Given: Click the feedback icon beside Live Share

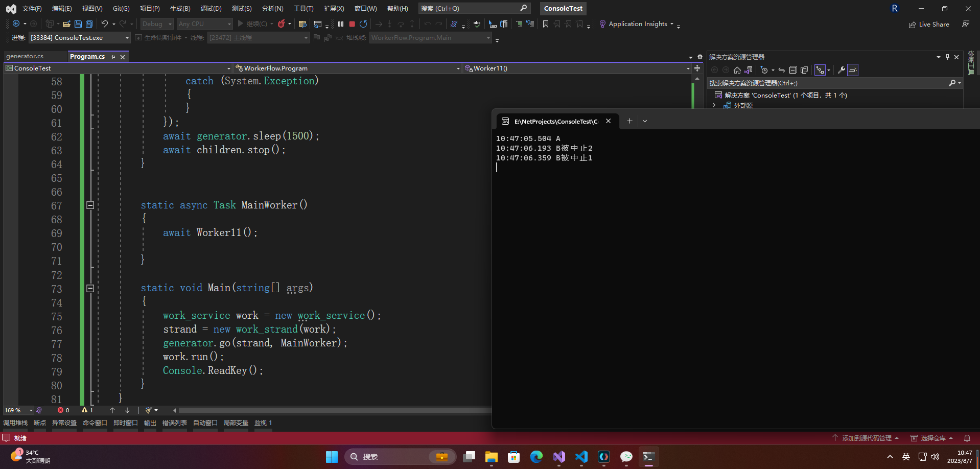Looking at the screenshot, I should [965, 24].
